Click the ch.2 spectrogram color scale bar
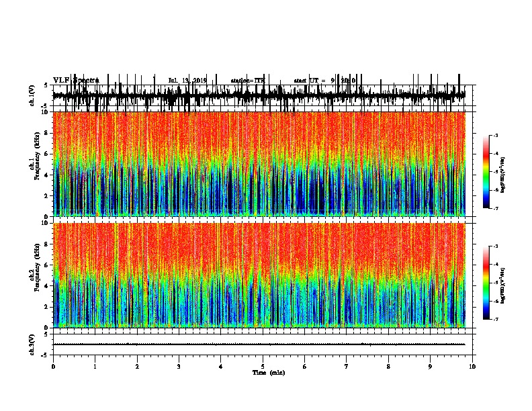The width and height of the screenshot is (532, 411). click(486, 283)
